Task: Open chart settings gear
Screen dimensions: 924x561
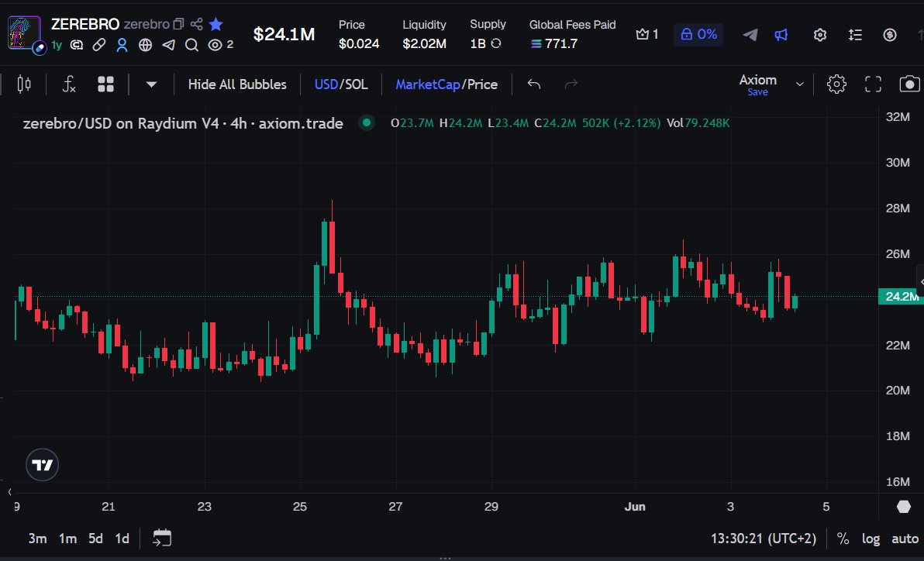Action: pos(836,84)
